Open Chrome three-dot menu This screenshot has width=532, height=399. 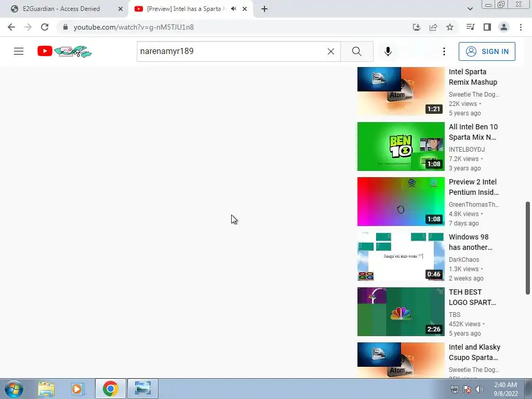[521, 27]
